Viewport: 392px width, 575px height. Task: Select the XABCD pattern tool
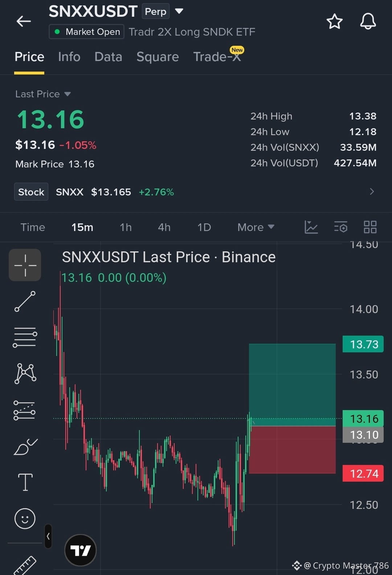(25, 373)
